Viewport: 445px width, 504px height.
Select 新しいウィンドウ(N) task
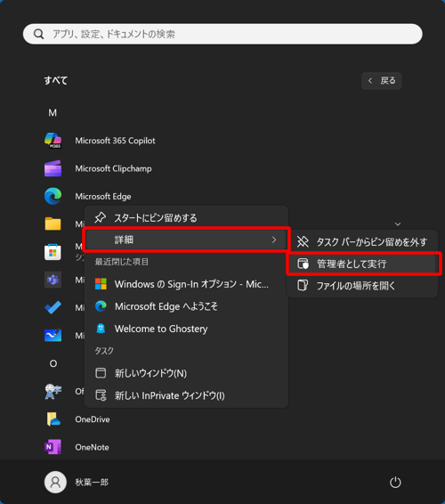[186, 373]
